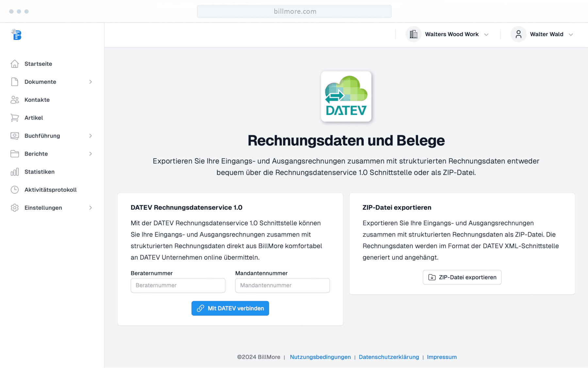This screenshot has height=368, width=588.
Task: Open the Einstellungen menu item
Action: click(43, 208)
